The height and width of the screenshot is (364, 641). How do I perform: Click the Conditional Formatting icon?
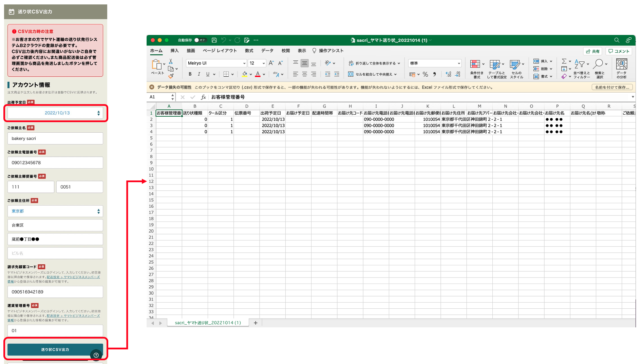tap(475, 64)
